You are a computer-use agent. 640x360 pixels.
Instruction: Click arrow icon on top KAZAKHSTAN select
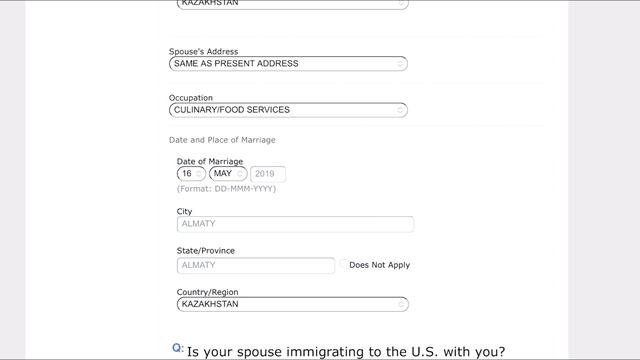[401, 4]
